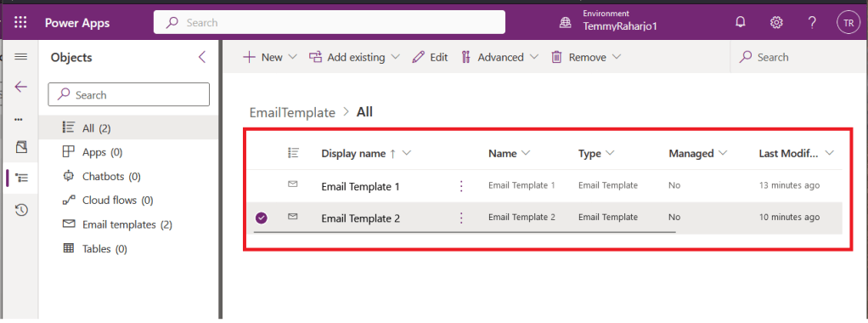Open the History icon in left rail

21,210
